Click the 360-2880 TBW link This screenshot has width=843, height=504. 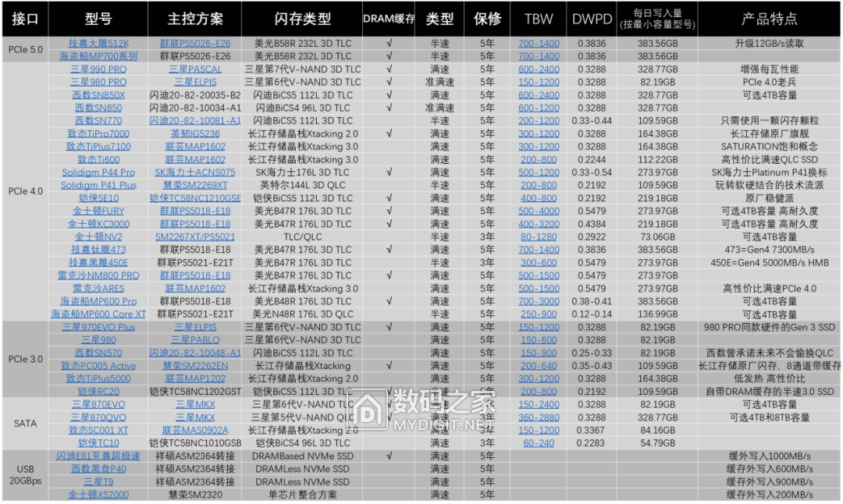pyautogui.click(x=539, y=417)
